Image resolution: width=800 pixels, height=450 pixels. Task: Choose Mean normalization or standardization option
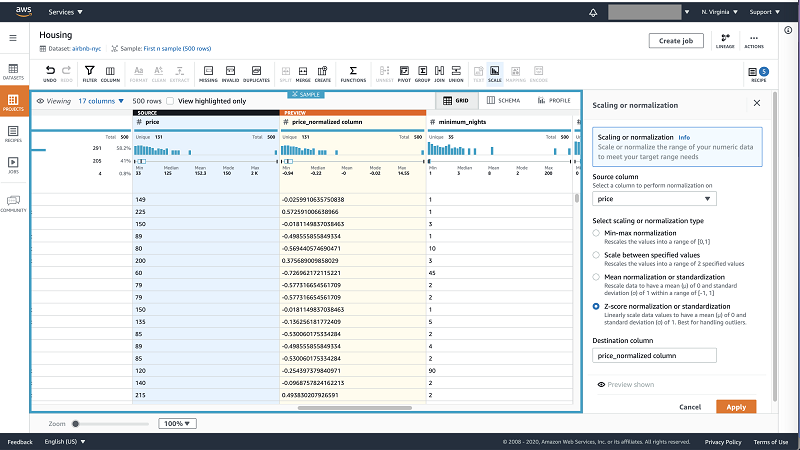[597, 276]
